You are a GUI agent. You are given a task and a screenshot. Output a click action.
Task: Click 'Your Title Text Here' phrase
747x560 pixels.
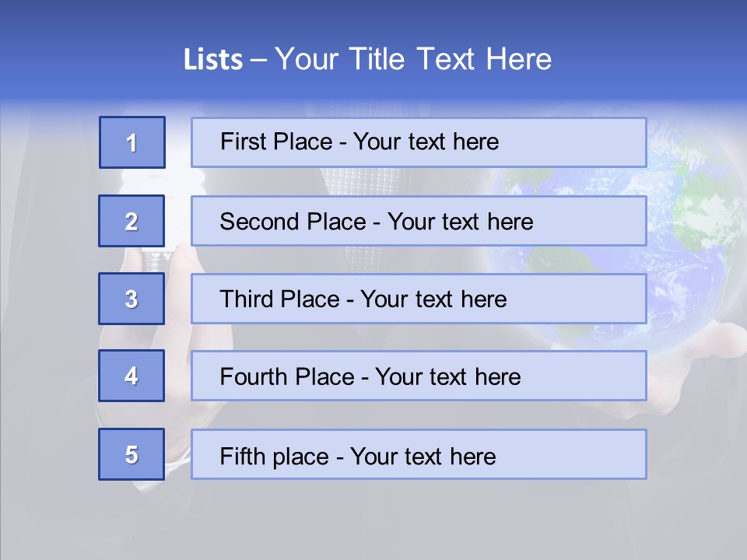click(413, 59)
